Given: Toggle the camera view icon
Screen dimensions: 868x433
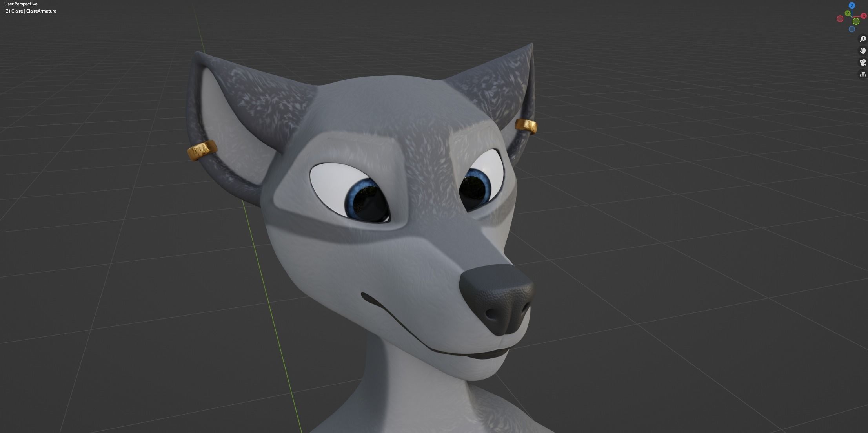Looking at the screenshot, I should (863, 62).
